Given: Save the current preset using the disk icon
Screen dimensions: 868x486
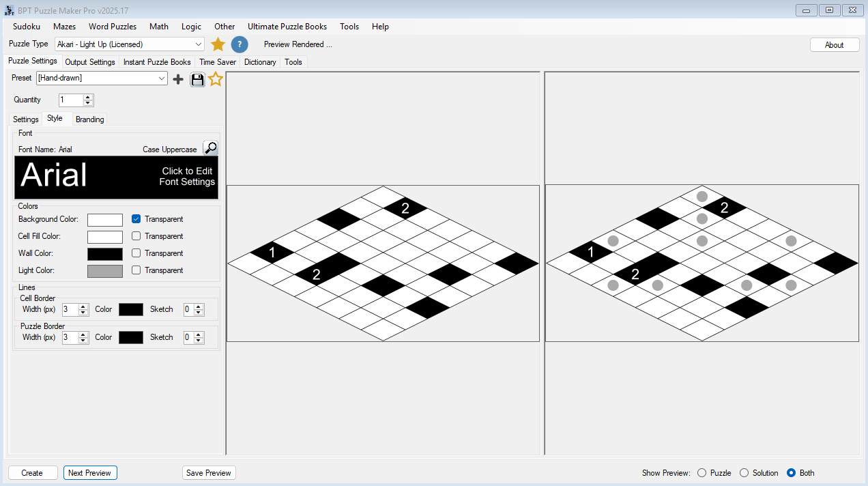Looking at the screenshot, I should click(x=197, y=79).
